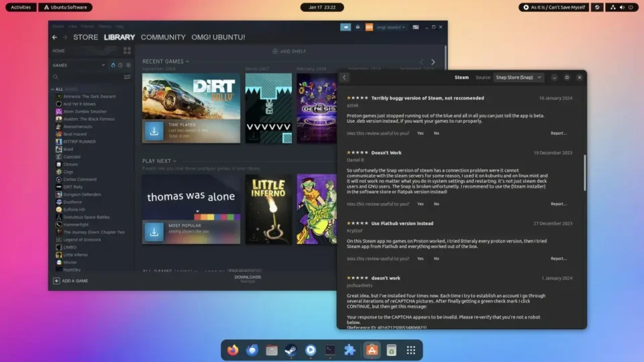
Task: Go back in Ubuntu Software reviews window
Action: [345, 78]
